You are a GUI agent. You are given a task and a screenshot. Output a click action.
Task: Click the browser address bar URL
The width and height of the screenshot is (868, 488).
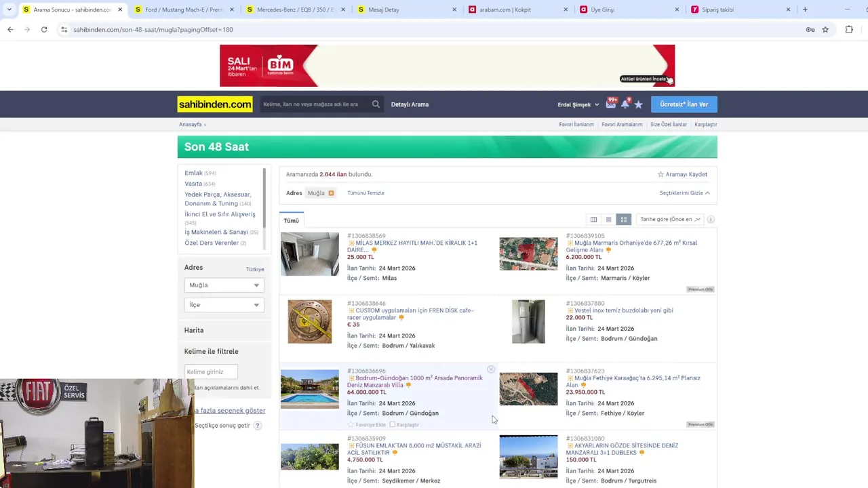point(153,30)
